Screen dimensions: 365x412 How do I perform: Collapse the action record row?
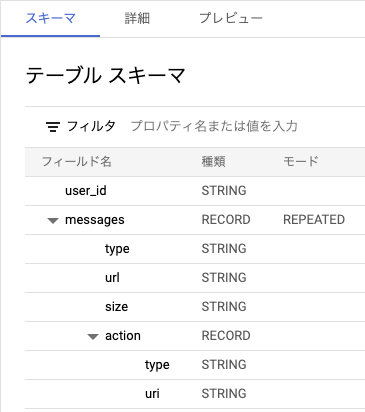[x=93, y=336]
